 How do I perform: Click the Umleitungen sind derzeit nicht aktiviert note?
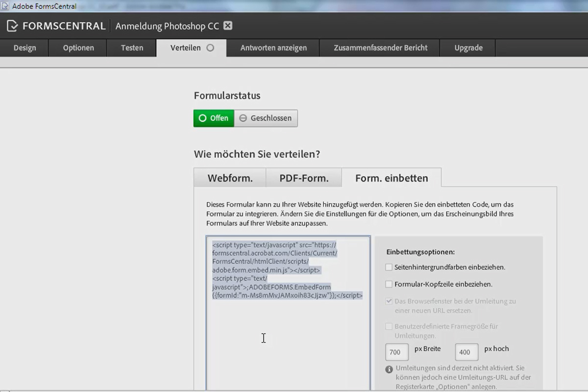coord(463,377)
